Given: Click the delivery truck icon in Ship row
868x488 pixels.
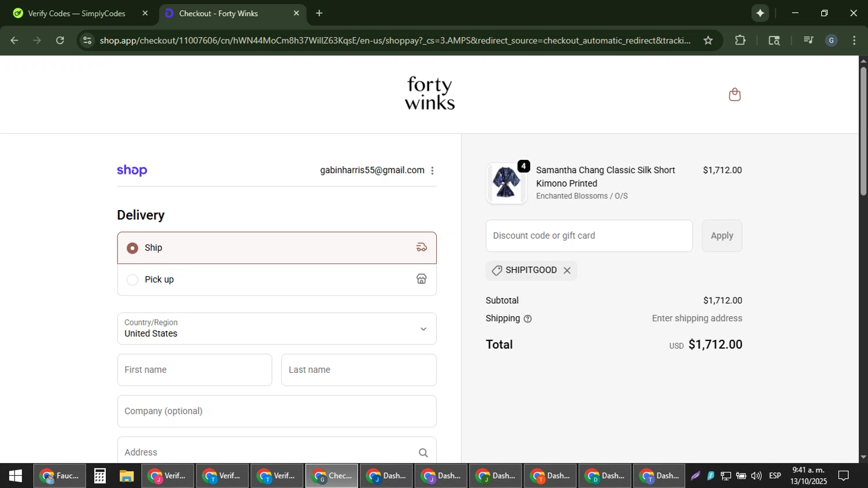Looking at the screenshot, I should [421, 247].
